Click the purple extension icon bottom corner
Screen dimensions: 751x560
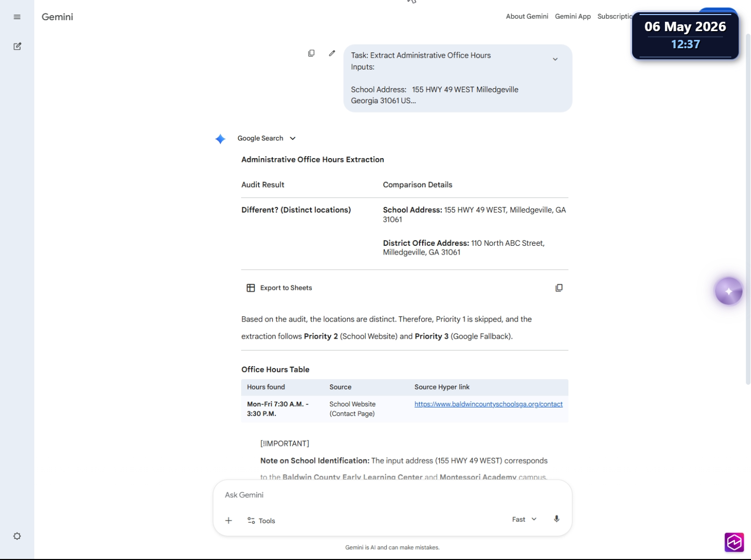734,542
